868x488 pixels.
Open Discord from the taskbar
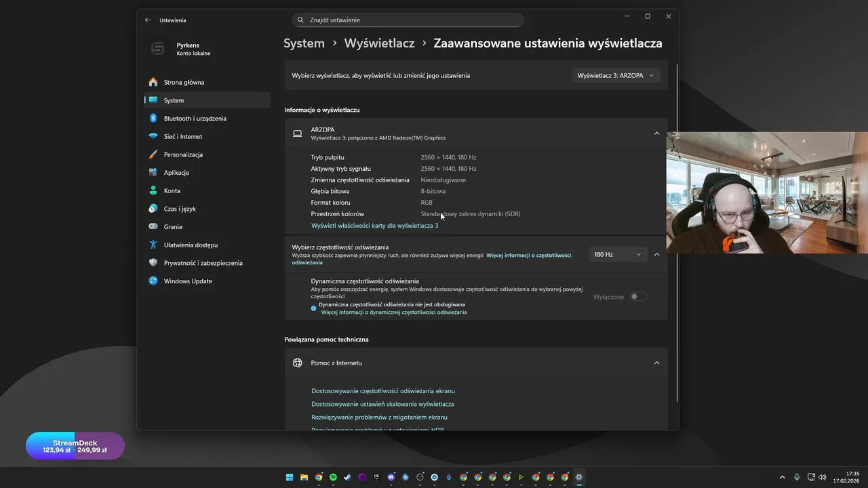click(x=391, y=477)
